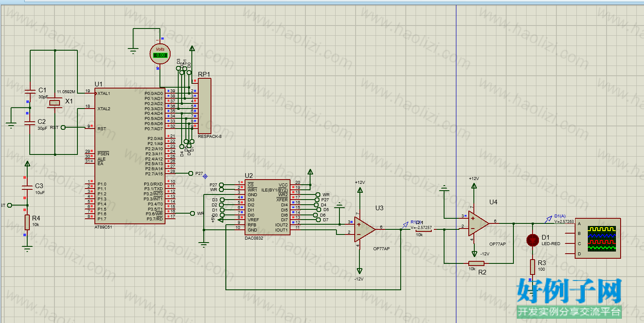Viewport: 644px width, 323px height.
Task: Select the RP1 resistor pack body
Action: coord(204,106)
